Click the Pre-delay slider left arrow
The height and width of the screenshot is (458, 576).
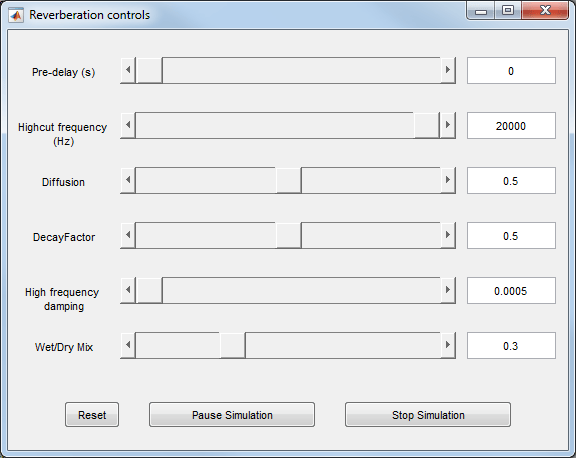[128, 70]
